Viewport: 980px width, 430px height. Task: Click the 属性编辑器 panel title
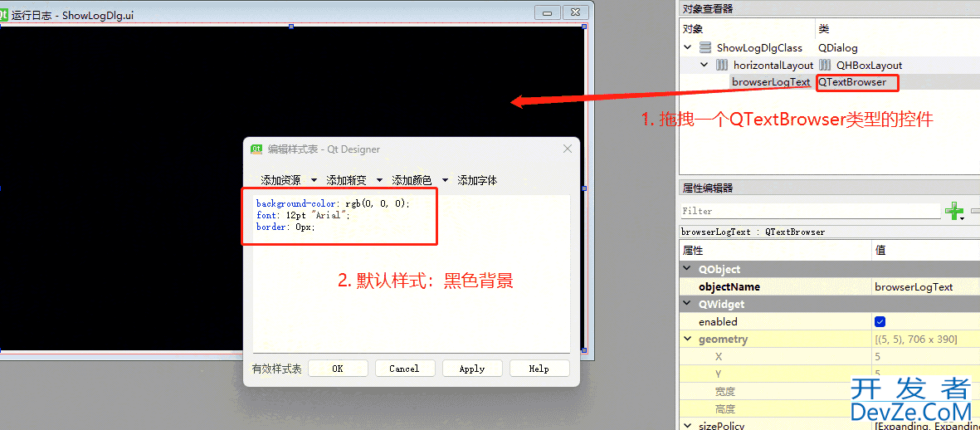coord(708,188)
